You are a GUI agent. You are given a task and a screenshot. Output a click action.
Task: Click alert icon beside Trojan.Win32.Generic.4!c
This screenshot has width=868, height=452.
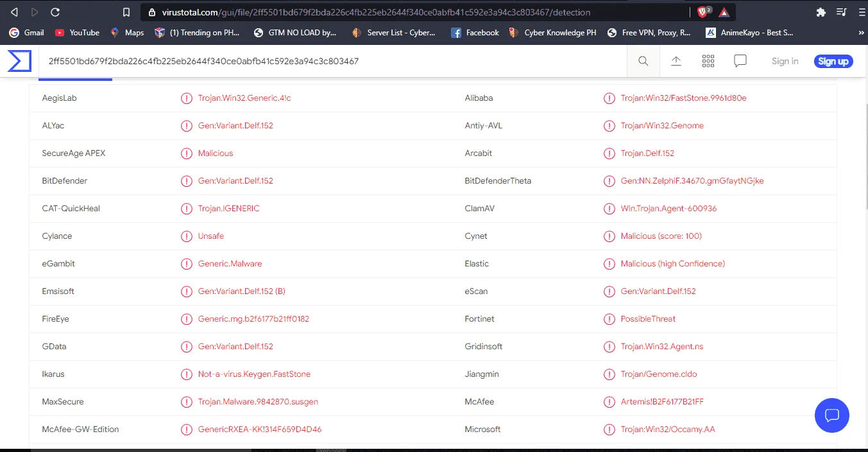tap(186, 98)
